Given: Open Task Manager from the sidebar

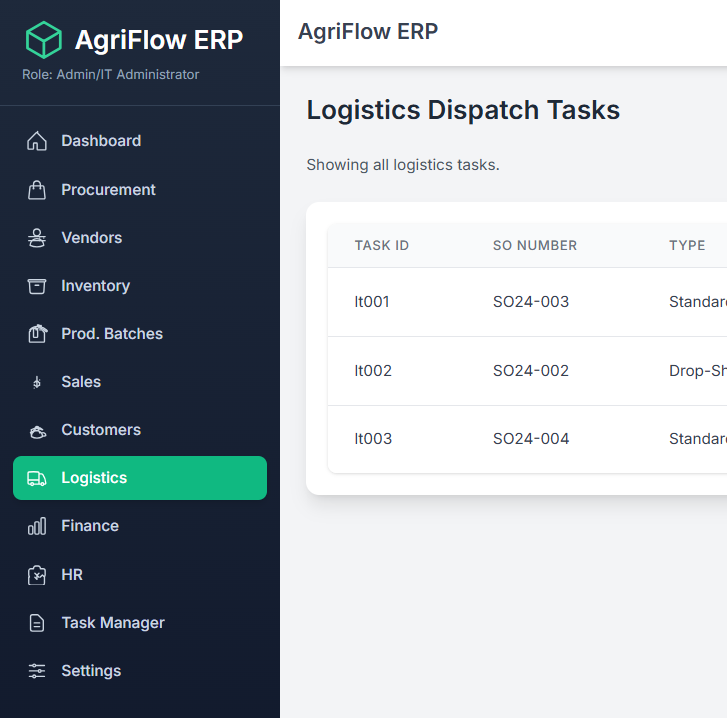Looking at the screenshot, I should point(112,623).
